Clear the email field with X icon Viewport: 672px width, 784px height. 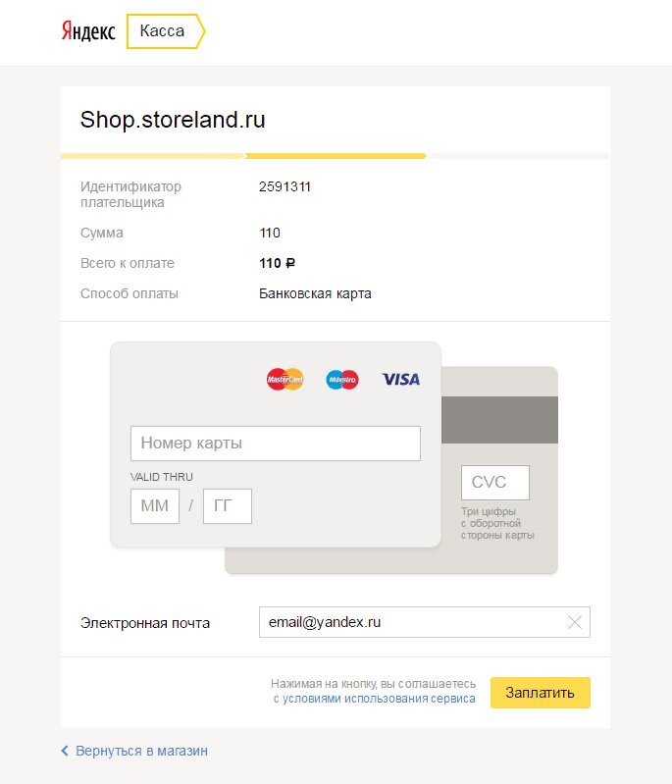(575, 622)
